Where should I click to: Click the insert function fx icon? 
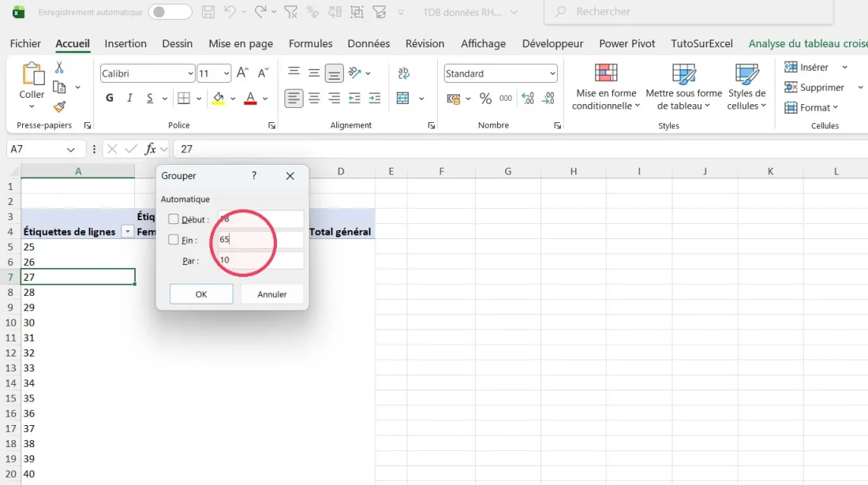click(x=150, y=149)
